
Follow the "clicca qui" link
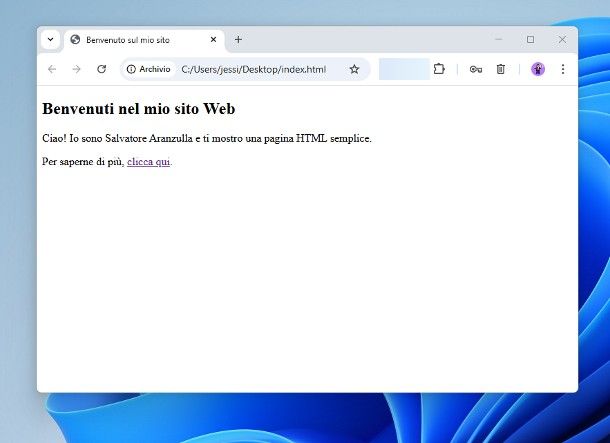(x=148, y=162)
